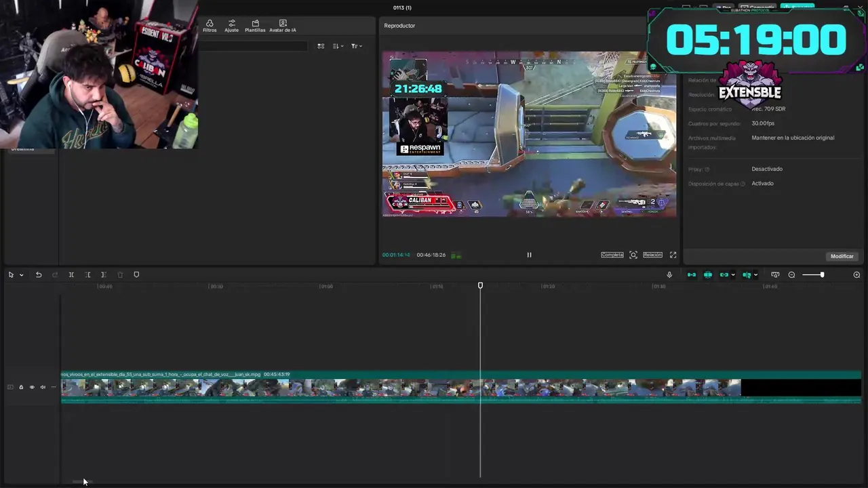Image resolution: width=868 pixels, height=488 pixels.
Task: Zoom in the timeline with plus icon
Action: [x=856, y=274]
